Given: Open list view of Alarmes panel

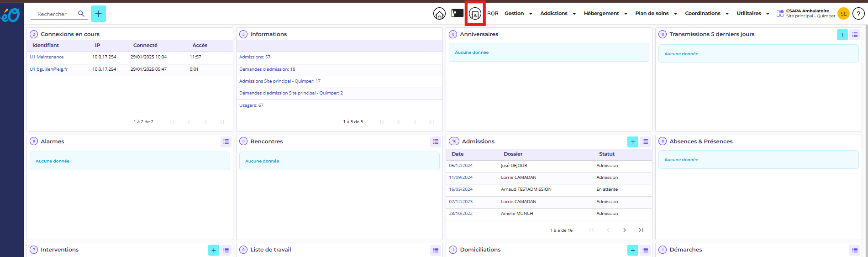Looking at the screenshot, I should click(226, 142).
